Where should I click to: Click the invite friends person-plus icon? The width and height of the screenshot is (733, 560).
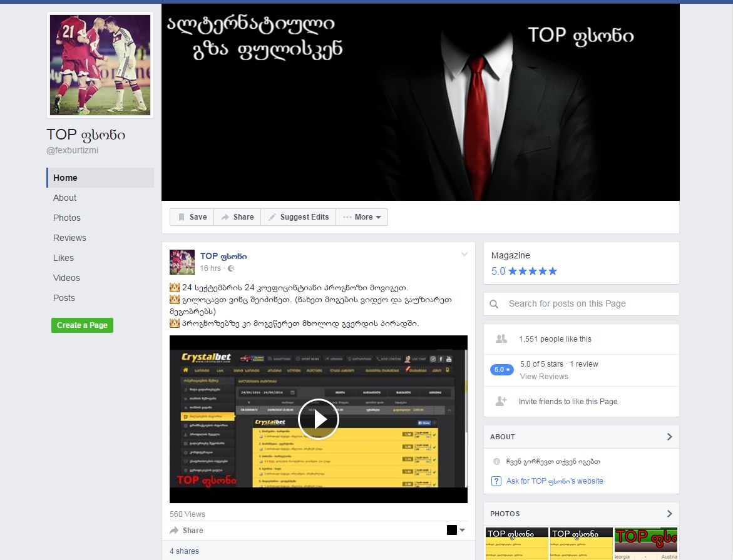coord(500,401)
